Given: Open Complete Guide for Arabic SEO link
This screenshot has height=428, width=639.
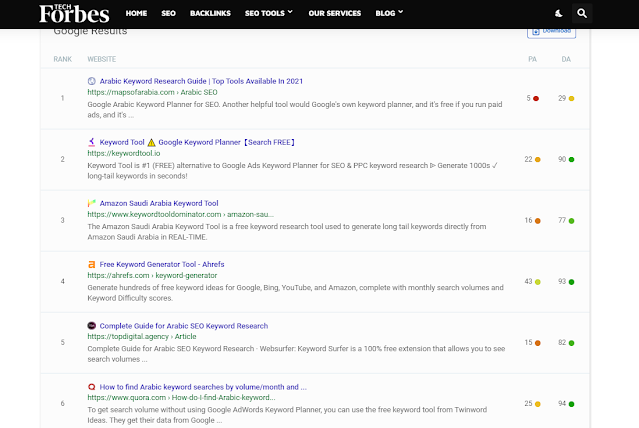Looking at the screenshot, I should 184,326.
